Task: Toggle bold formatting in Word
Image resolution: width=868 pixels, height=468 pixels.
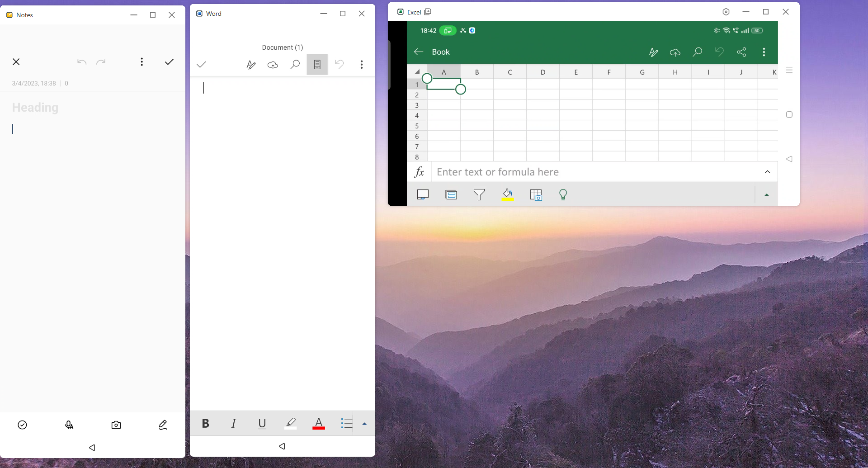Action: coord(206,423)
